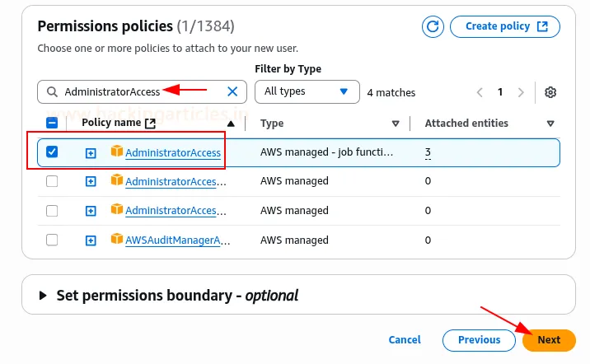Open the AdministratorAccess policy link
Viewport: 590px width, 364px height.
[x=173, y=152]
